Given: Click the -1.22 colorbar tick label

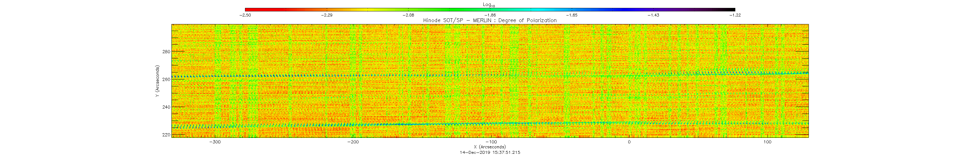Looking at the screenshot, I should click(735, 15).
